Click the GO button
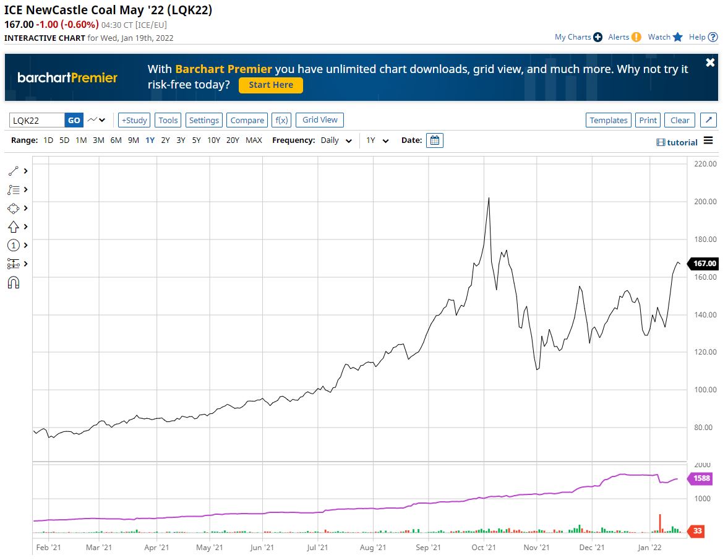The height and width of the screenshot is (560, 728). click(74, 120)
